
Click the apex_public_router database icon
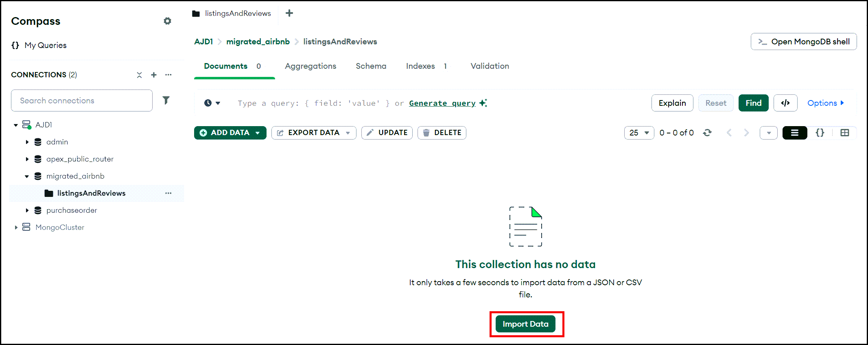click(38, 159)
